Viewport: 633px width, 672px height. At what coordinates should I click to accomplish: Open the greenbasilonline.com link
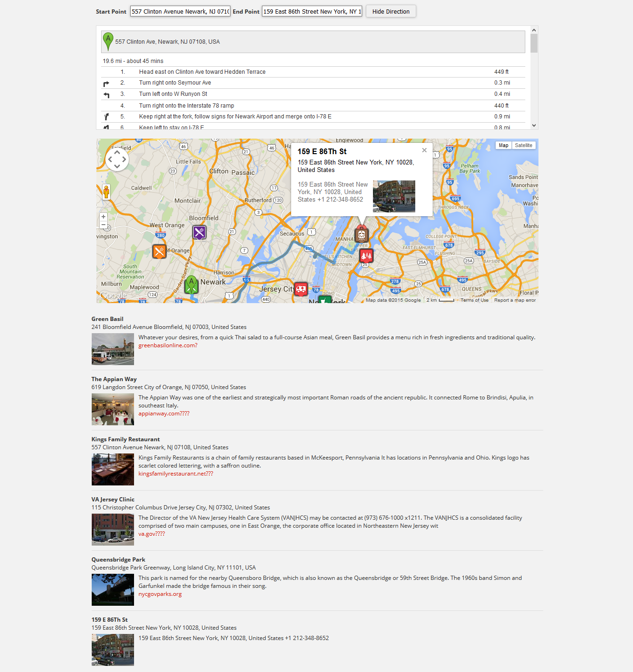point(168,345)
